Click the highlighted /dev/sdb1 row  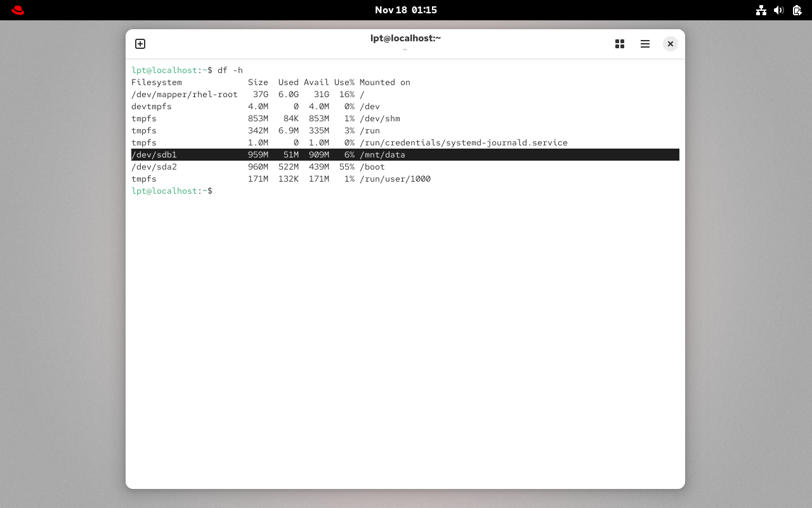[x=405, y=155]
